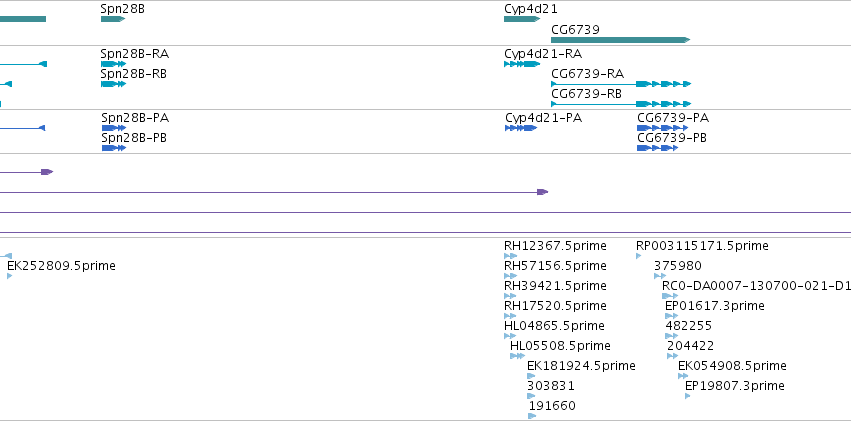Click the Cyp4d21 gene bar
The height and width of the screenshot is (421, 851).
pos(522,19)
